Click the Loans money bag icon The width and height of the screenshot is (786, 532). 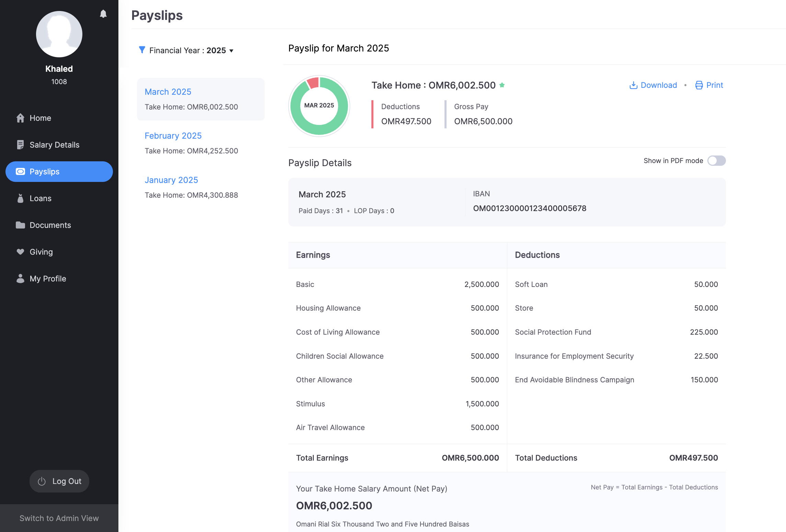point(20,198)
